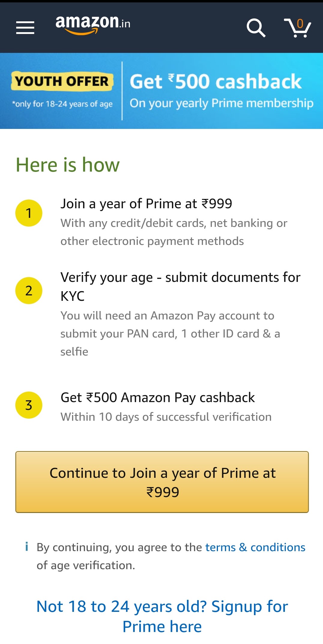Tap the yellow step 1 circle
The image size is (323, 644).
(29, 213)
